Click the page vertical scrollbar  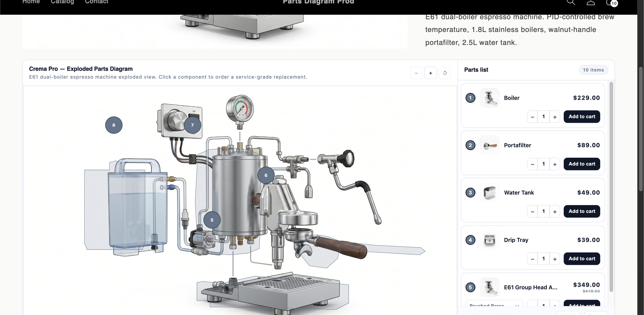(x=641, y=129)
